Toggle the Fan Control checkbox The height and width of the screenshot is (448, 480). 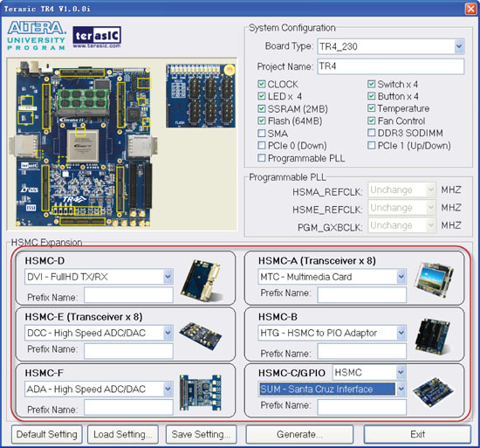pyautogui.click(x=371, y=121)
